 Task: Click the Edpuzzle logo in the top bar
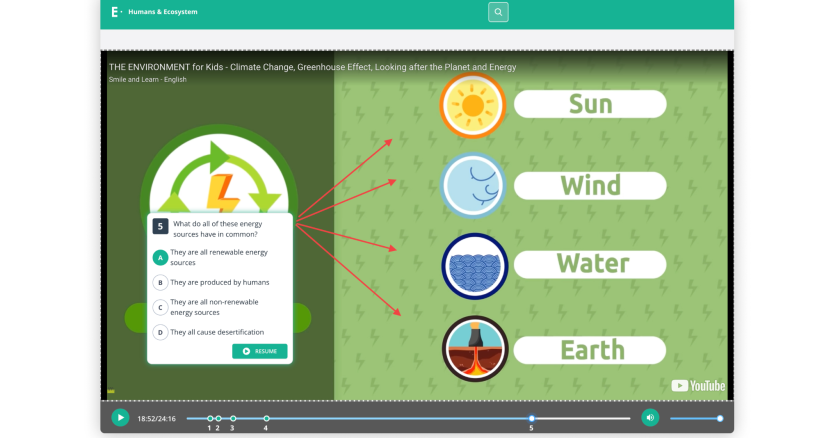coord(117,12)
